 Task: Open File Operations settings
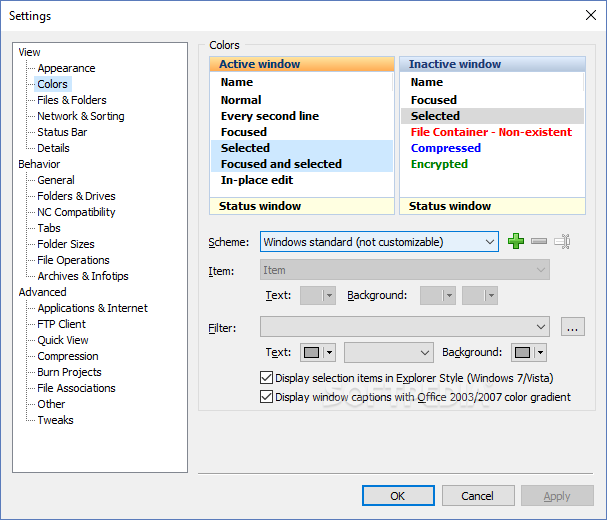tap(73, 260)
